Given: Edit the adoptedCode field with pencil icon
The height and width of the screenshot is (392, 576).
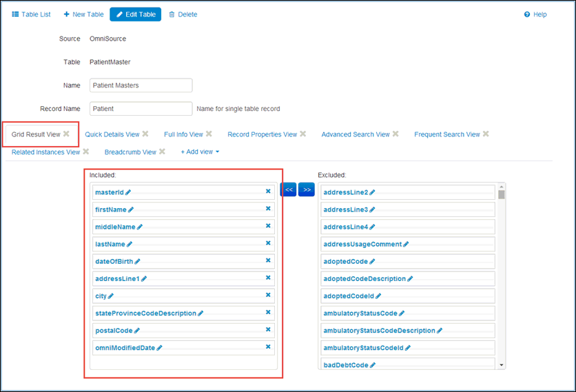Looking at the screenshot, I should [373, 261].
